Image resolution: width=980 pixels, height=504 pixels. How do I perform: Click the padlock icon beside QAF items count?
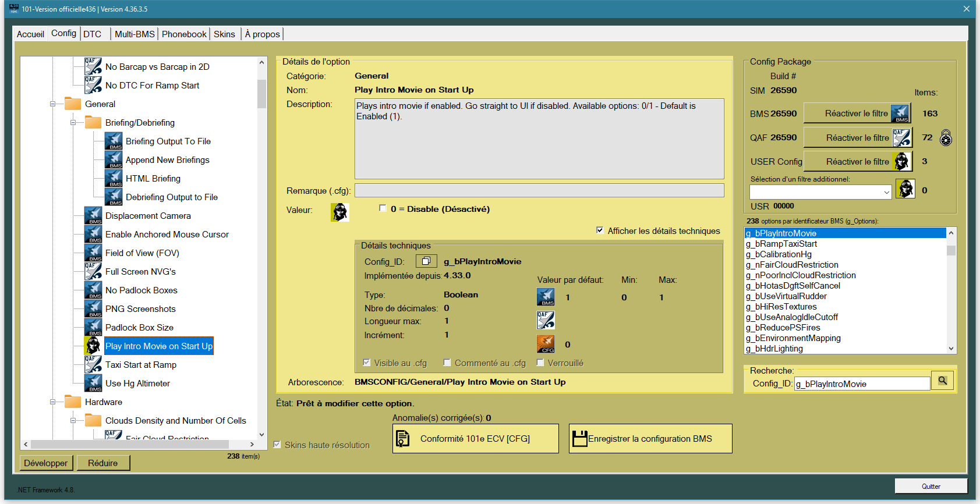946,138
